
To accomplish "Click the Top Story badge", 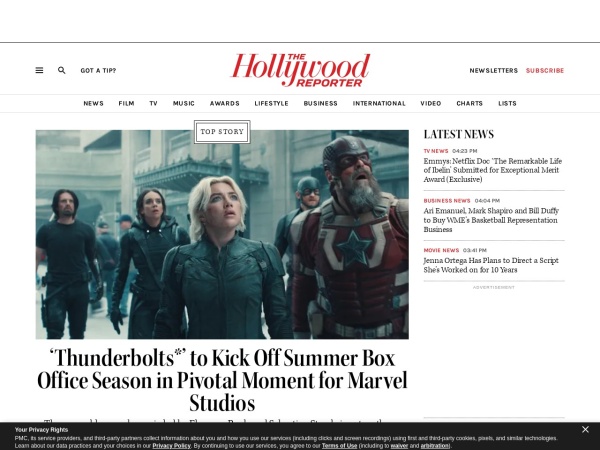I will [222, 132].
